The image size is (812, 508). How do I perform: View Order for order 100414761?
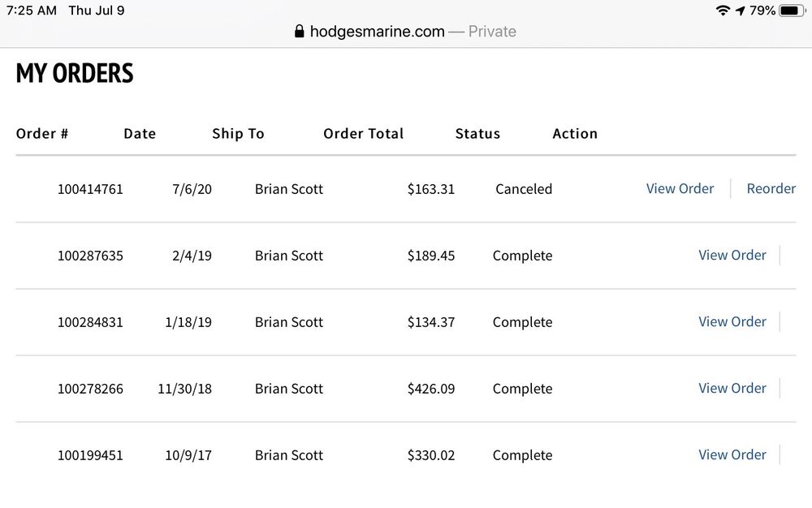pyautogui.click(x=680, y=188)
